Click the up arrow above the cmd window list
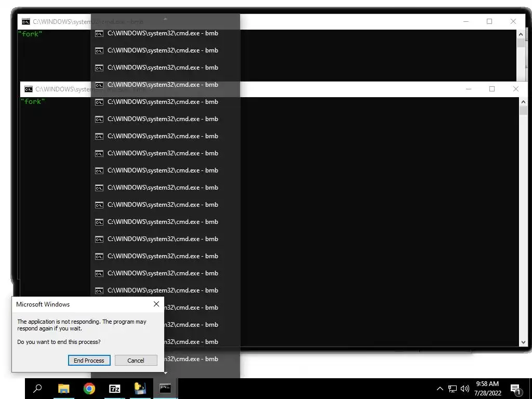This screenshot has height=399, width=532. 165,19
